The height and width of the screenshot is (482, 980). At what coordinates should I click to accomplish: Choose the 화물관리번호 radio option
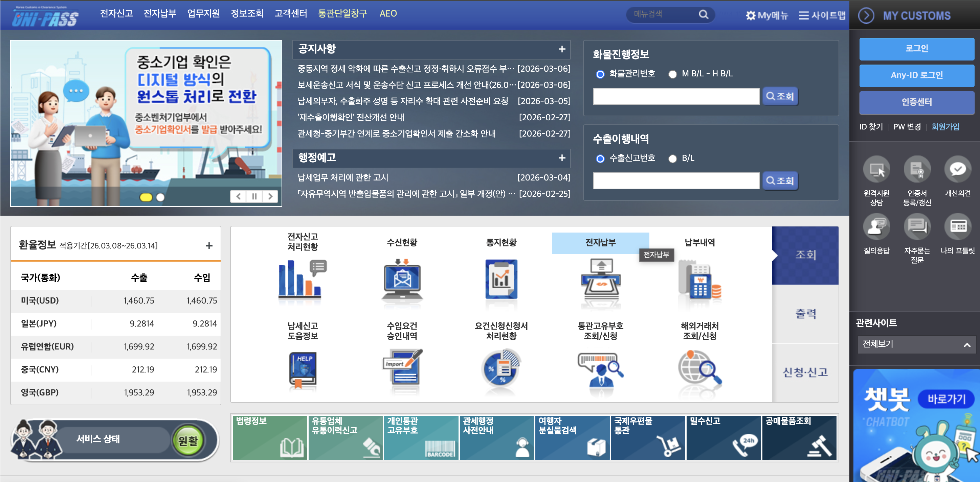tap(600, 74)
